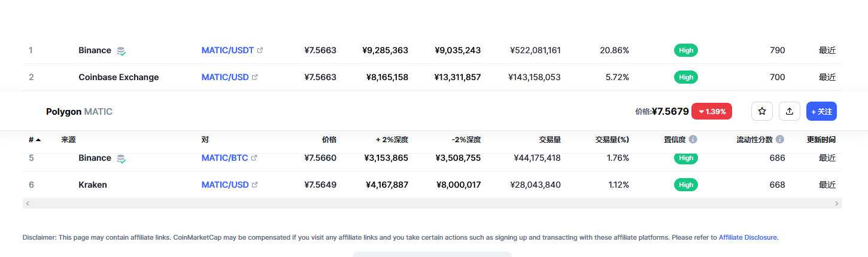868x257 pixels.
Task: Click the red -1.39% change badge
Action: tap(712, 111)
